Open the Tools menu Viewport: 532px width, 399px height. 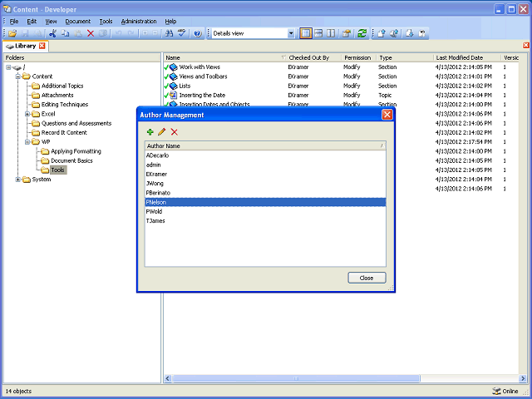tap(106, 22)
